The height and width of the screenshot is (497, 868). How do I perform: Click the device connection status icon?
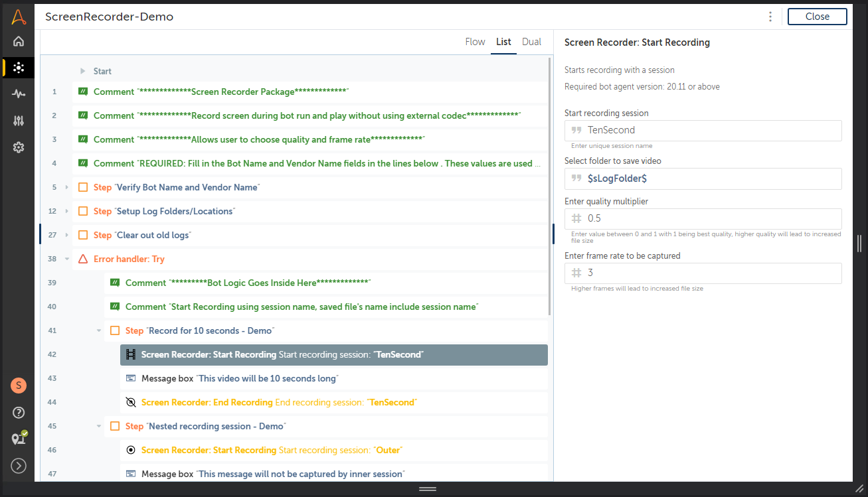[x=19, y=439]
